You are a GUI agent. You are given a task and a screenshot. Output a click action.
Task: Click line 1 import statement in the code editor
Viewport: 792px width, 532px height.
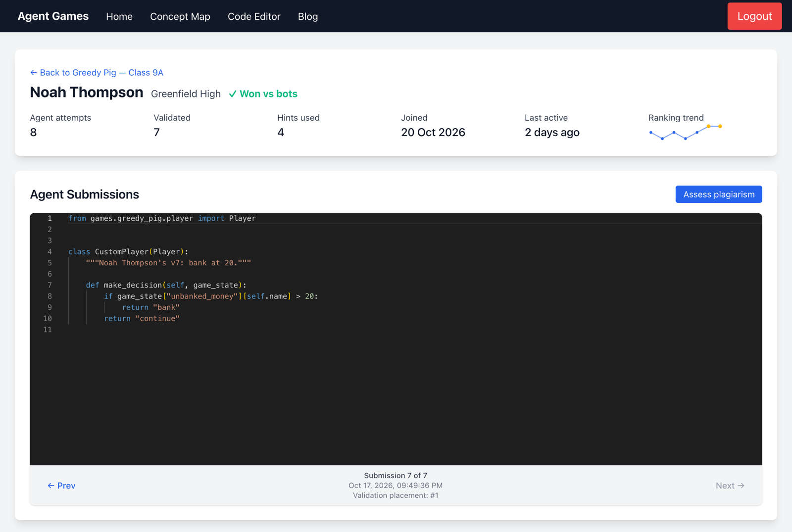[162, 218]
